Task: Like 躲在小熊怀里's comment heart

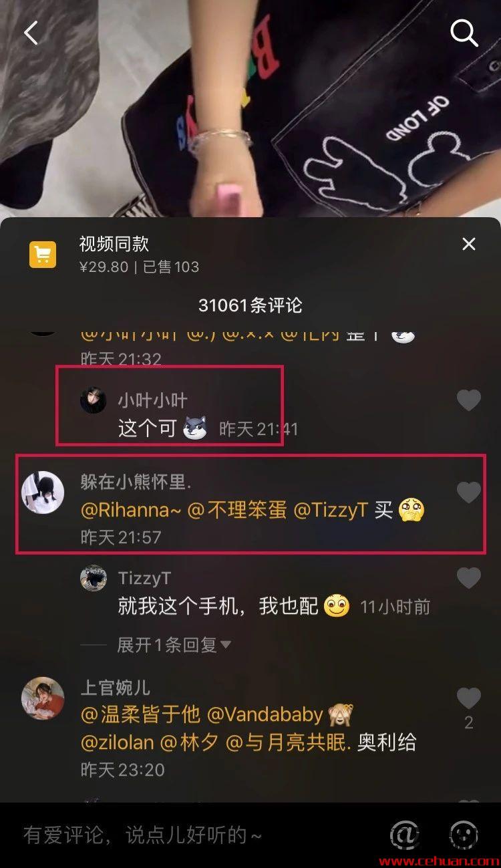Action: click(468, 492)
